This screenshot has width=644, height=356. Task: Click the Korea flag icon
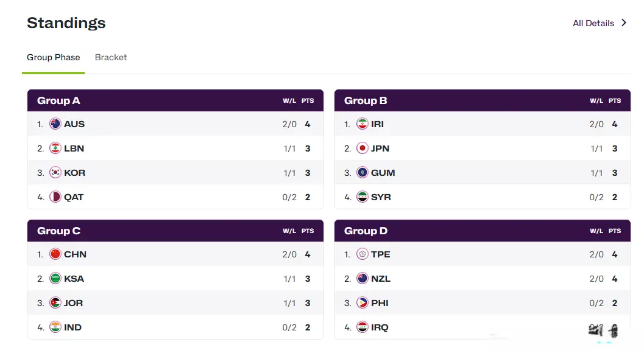point(55,173)
